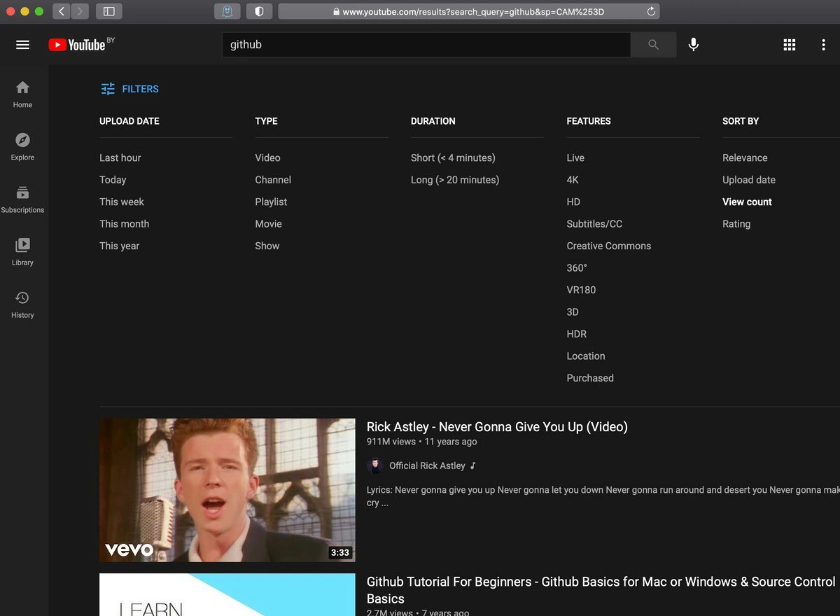Filter type to Channel
The width and height of the screenshot is (840, 616).
coord(273,180)
